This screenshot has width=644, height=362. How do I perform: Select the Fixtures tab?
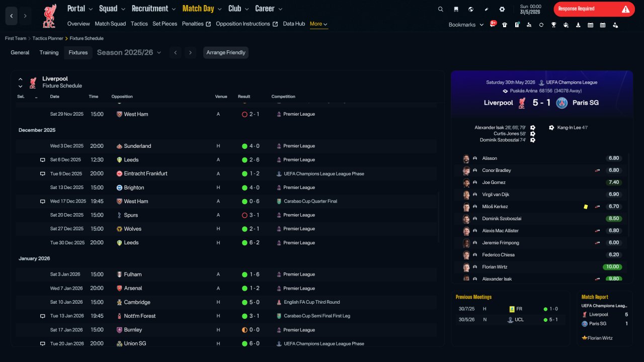tap(78, 53)
